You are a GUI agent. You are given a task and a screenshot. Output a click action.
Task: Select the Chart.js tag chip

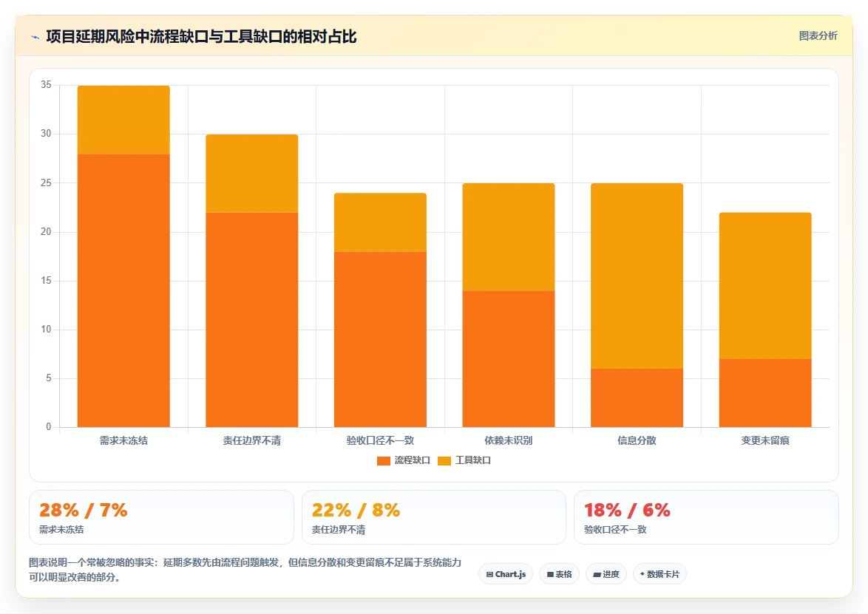coord(506,574)
